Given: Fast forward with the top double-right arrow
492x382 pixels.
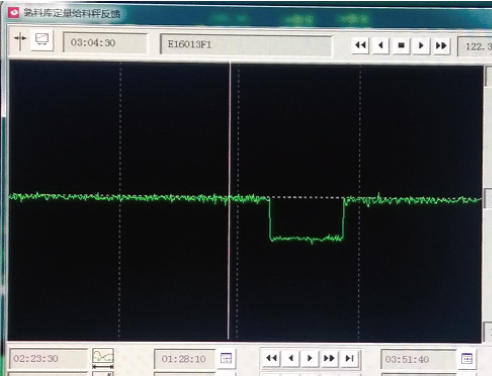Looking at the screenshot, I should [441, 45].
